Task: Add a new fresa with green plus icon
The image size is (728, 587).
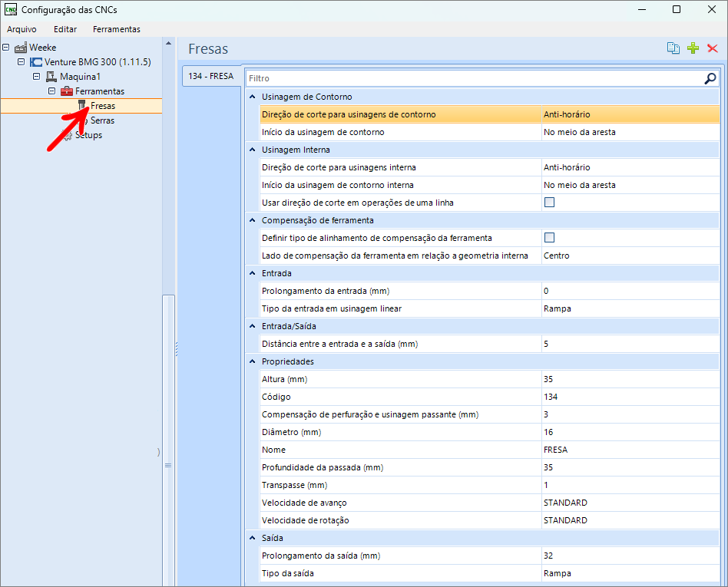Action: click(x=693, y=48)
